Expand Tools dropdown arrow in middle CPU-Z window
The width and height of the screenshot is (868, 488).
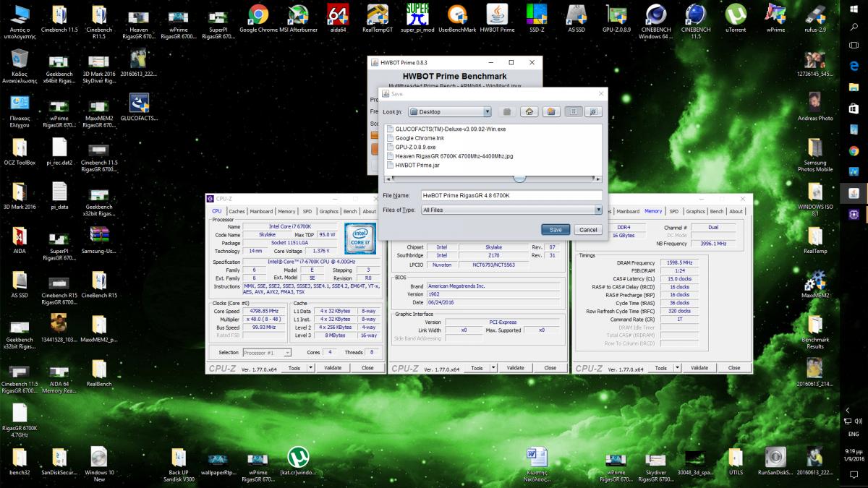[492, 367]
